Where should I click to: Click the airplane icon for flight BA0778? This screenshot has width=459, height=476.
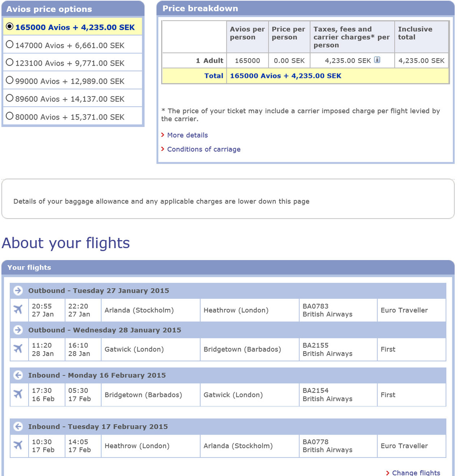pos(18,446)
